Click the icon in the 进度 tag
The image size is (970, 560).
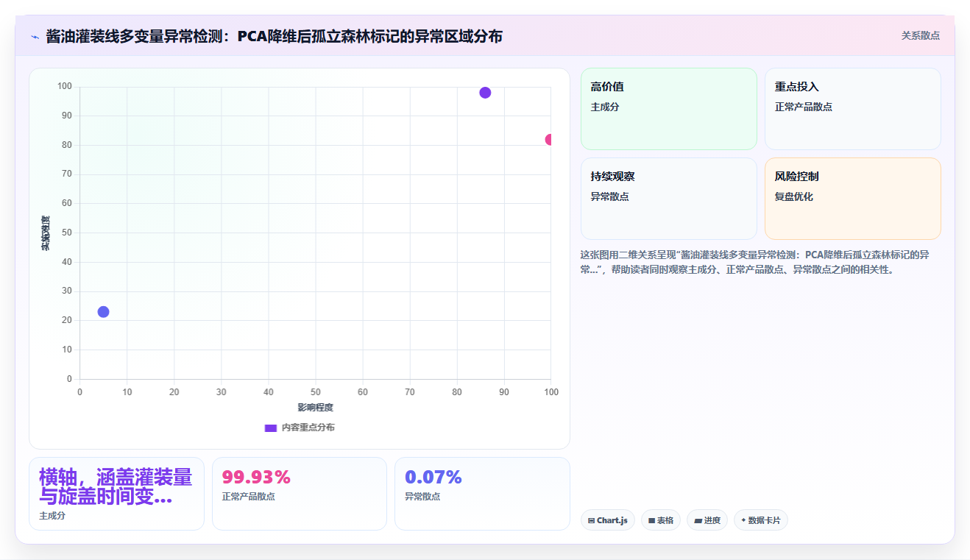point(698,520)
